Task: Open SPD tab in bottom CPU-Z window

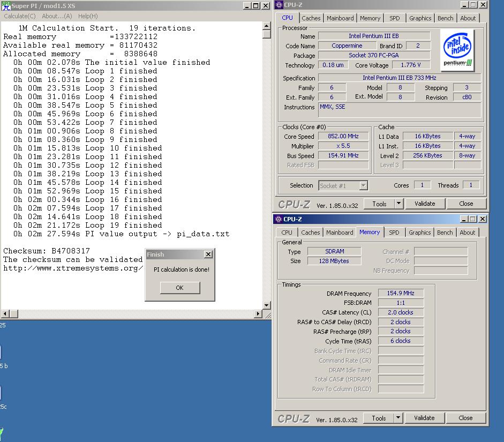Action: tap(394, 233)
